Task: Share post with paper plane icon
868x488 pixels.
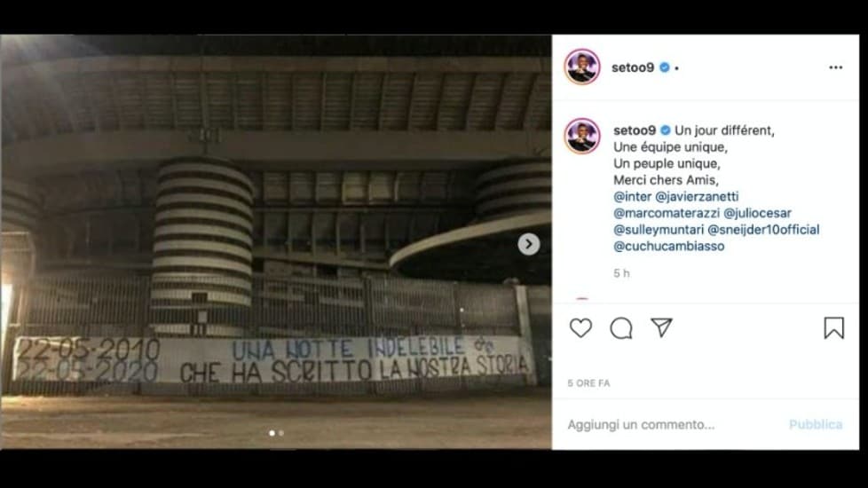Action: [x=661, y=327]
